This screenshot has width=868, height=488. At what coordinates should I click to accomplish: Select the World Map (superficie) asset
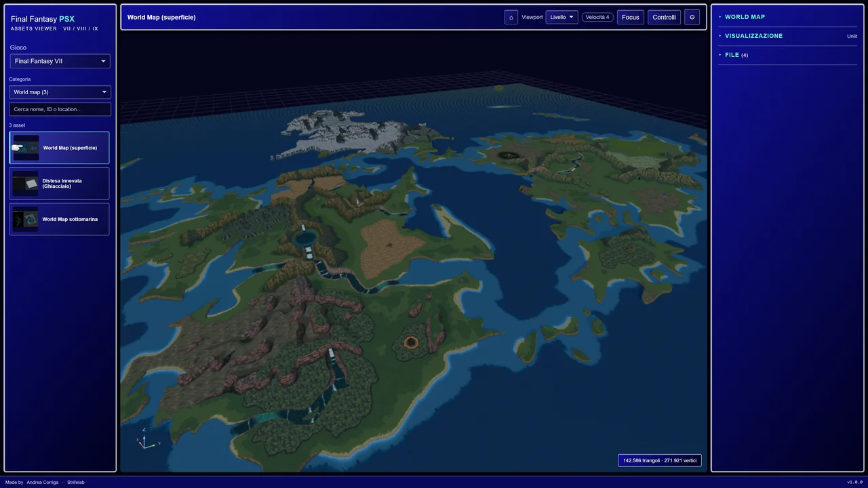59,148
